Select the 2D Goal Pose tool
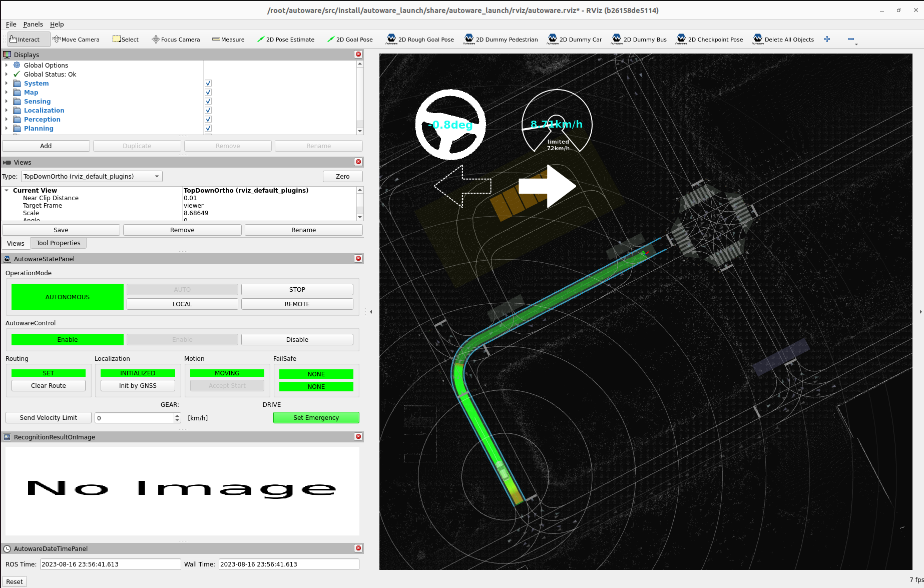Image resolution: width=924 pixels, height=588 pixels. point(350,40)
